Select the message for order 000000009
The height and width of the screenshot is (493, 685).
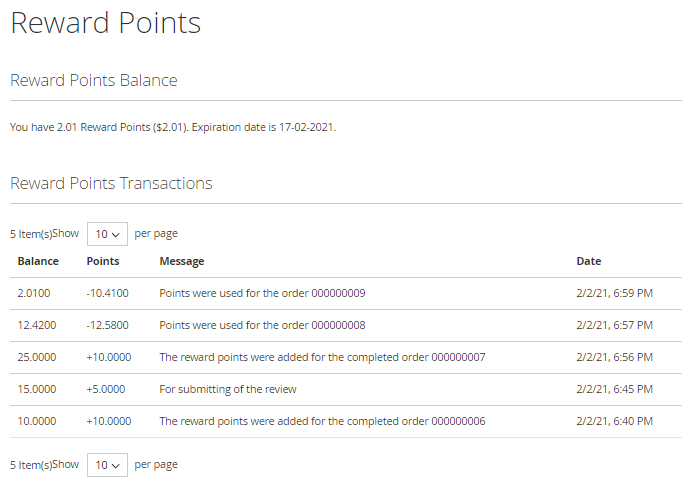coord(262,294)
